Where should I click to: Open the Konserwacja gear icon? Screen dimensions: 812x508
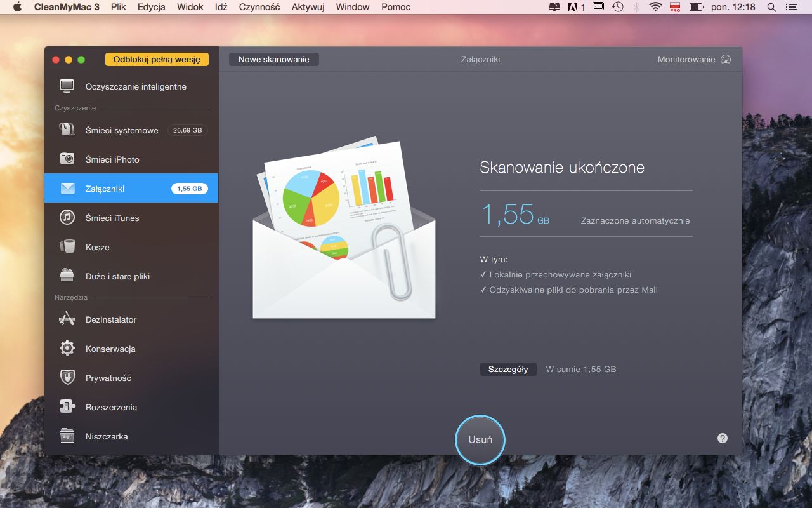coord(67,348)
